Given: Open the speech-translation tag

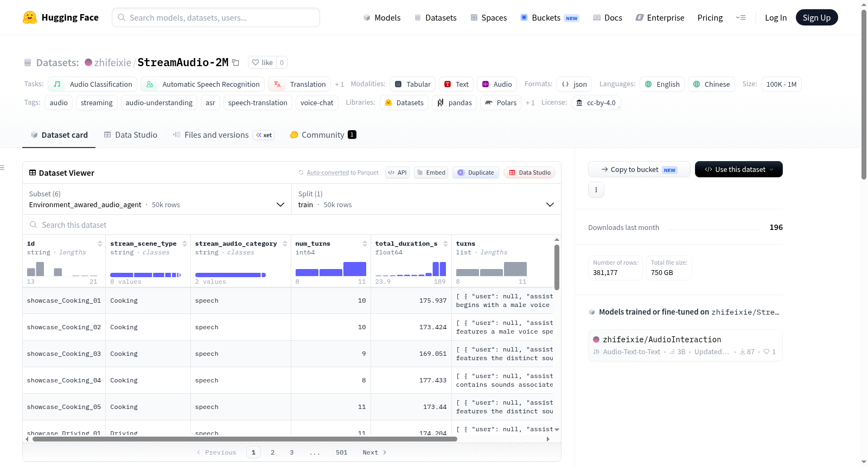Looking at the screenshot, I should [x=258, y=103].
